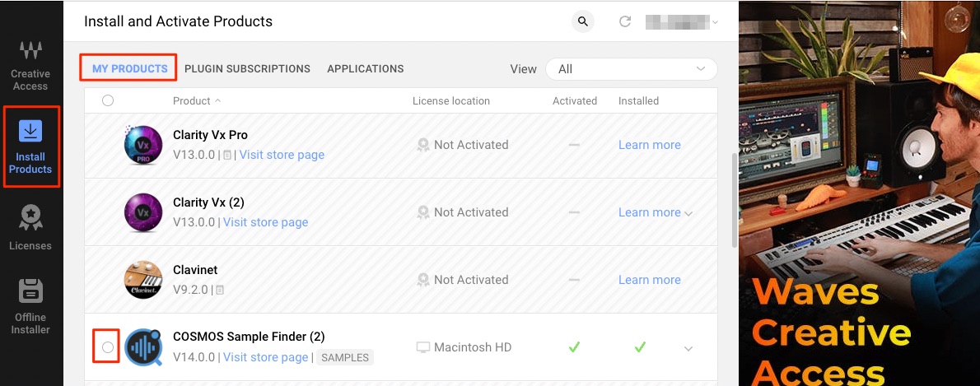
Task: Click the Clarity Vx Pro product icon
Action: click(143, 146)
